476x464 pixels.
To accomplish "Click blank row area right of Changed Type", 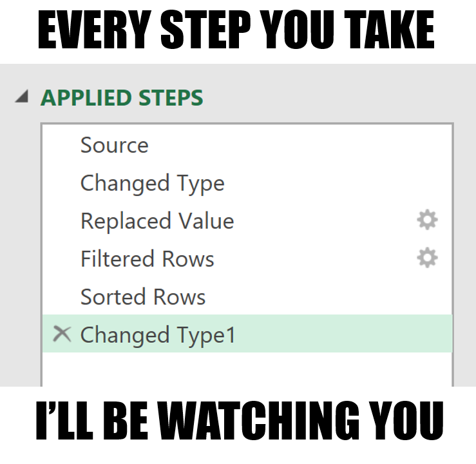I will click(x=322, y=183).
